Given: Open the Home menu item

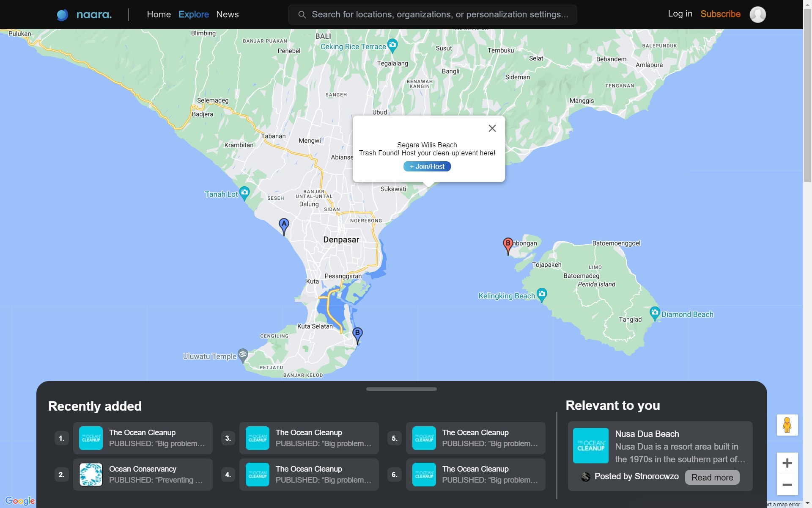Looking at the screenshot, I should click(159, 14).
